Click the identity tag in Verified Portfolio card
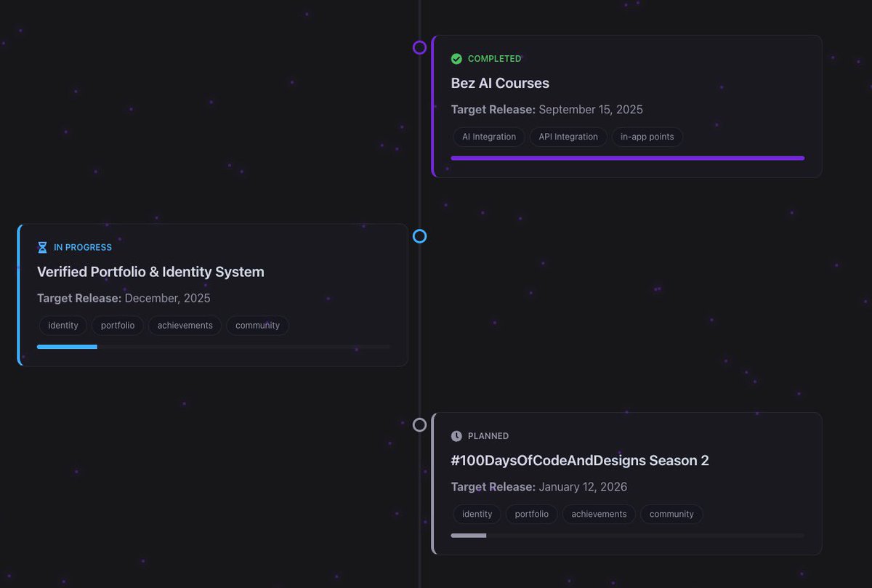The image size is (872, 588). 63,326
